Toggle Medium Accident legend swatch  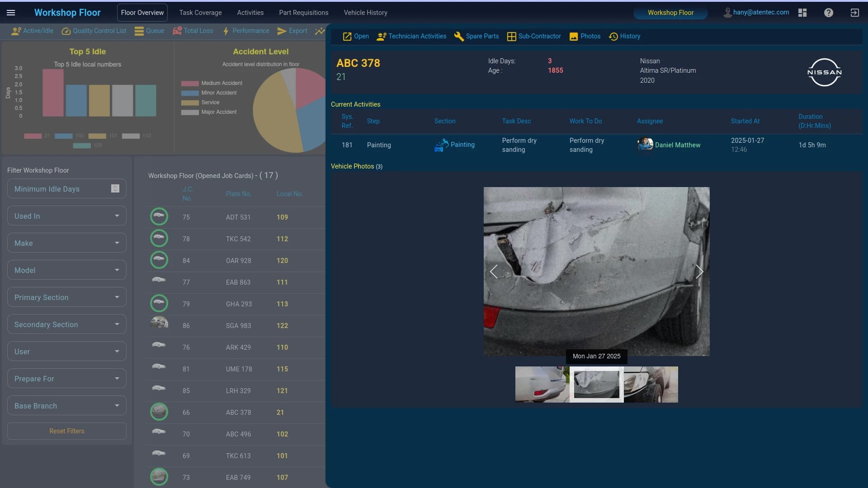pos(190,84)
